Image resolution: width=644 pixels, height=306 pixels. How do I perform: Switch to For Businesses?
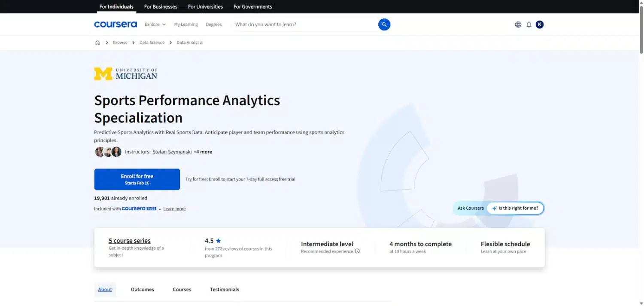tap(161, 6)
